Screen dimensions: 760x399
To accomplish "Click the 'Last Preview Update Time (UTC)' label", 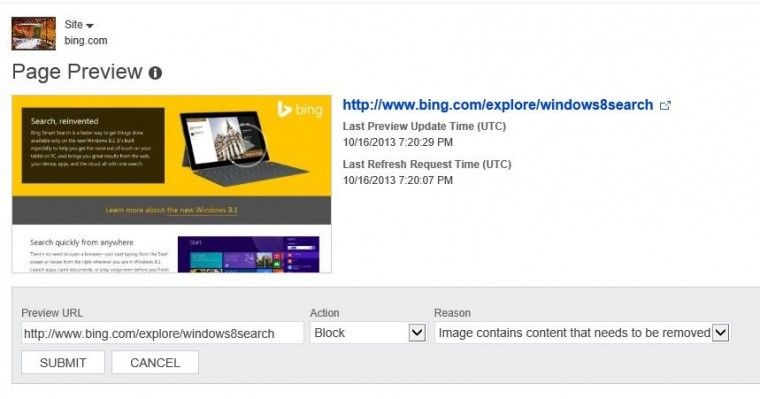I will (x=424, y=126).
